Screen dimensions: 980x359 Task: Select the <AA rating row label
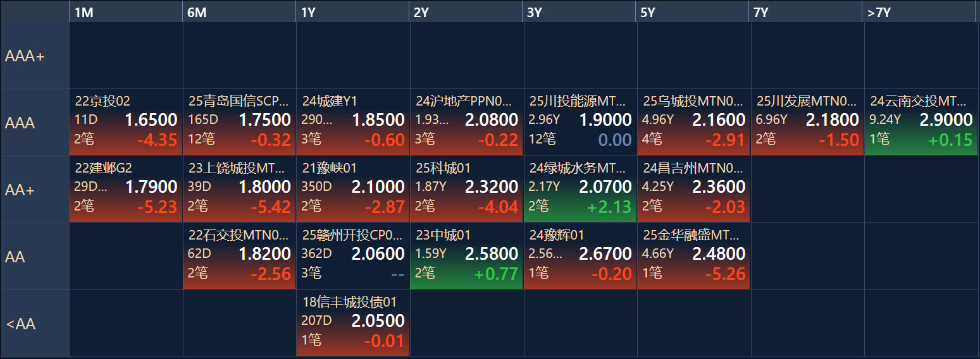tap(35, 324)
